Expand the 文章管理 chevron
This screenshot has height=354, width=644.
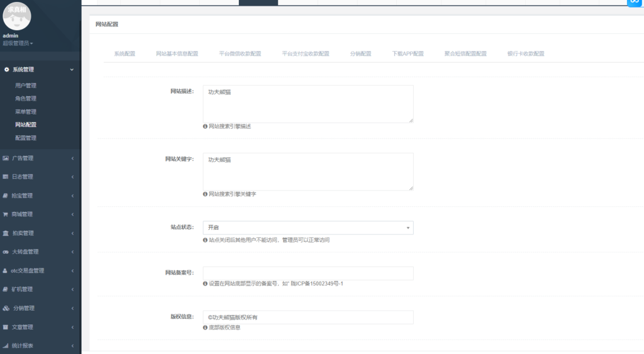tap(72, 328)
